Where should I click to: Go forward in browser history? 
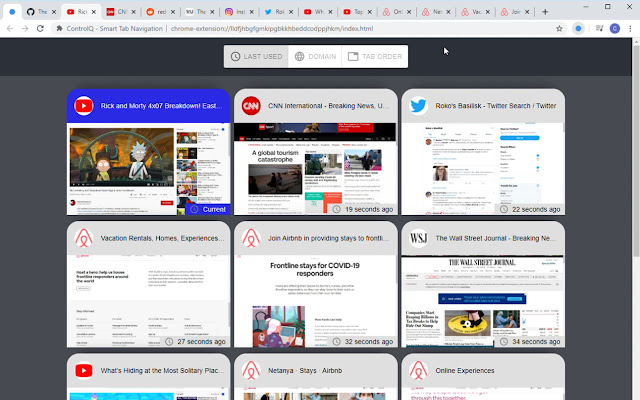tap(25, 29)
